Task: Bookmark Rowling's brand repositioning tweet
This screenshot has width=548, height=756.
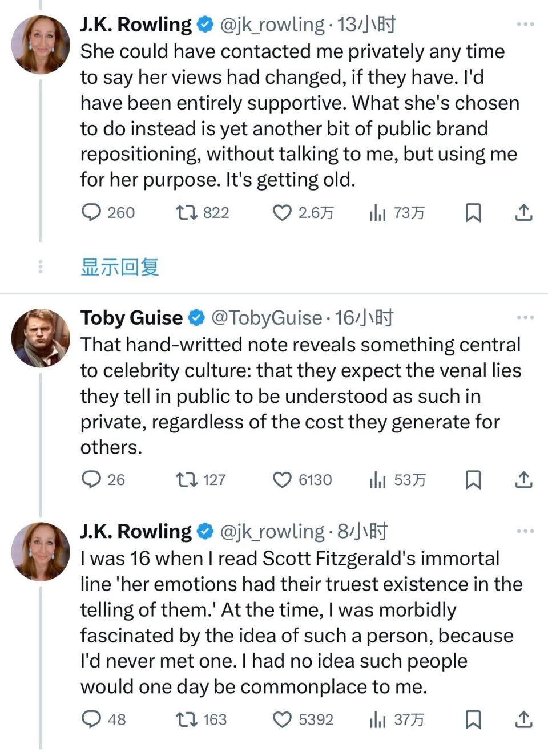Action: click(473, 213)
